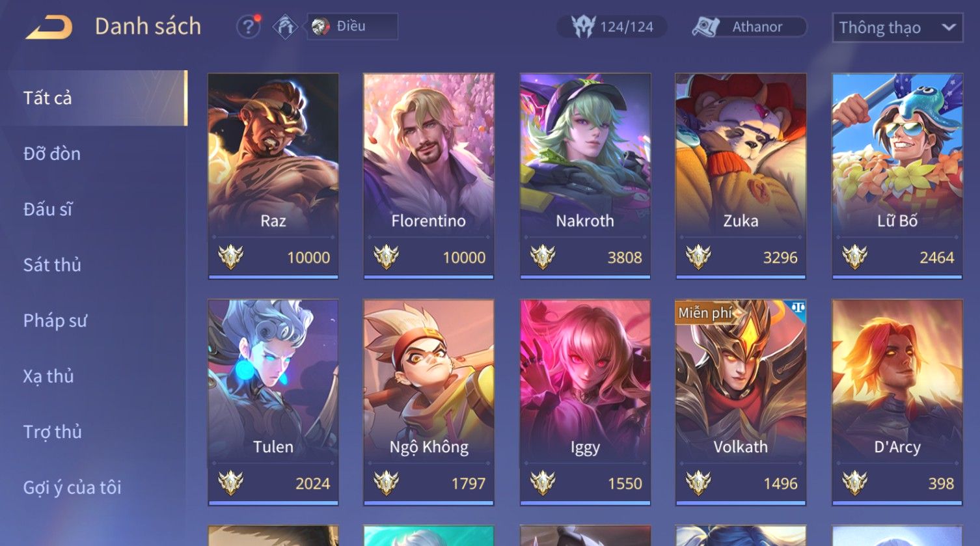Expand the Điều hero selector box
This screenshot has height=546, width=980.
[x=352, y=27]
